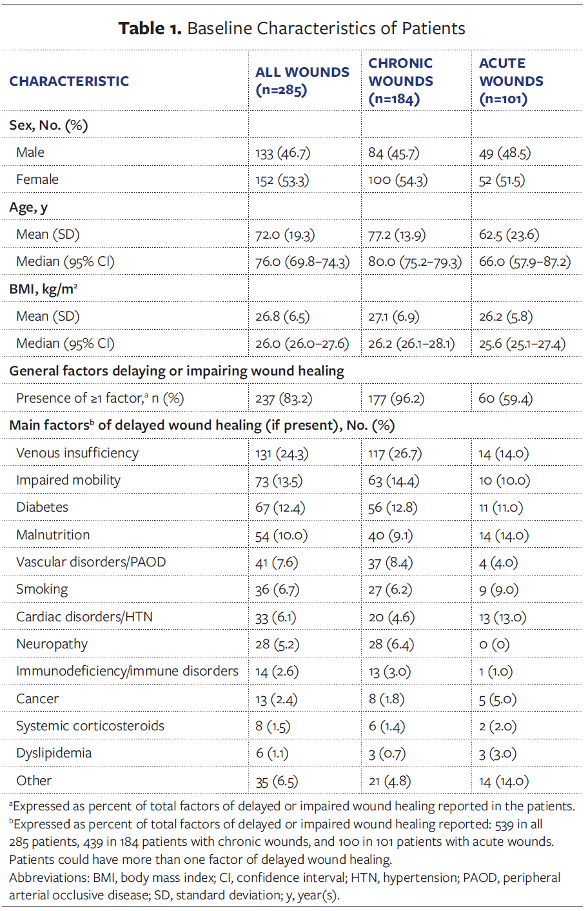Select the CHRONIC WOUNDS (n=184) header
This screenshot has width=588, height=911.
click(400, 81)
